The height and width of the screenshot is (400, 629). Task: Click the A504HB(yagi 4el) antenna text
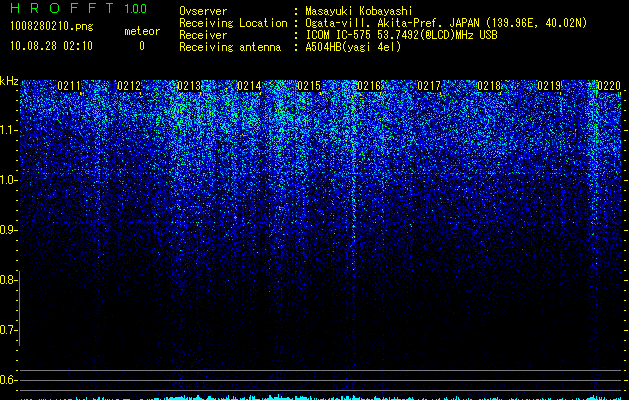(x=353, y=47)
